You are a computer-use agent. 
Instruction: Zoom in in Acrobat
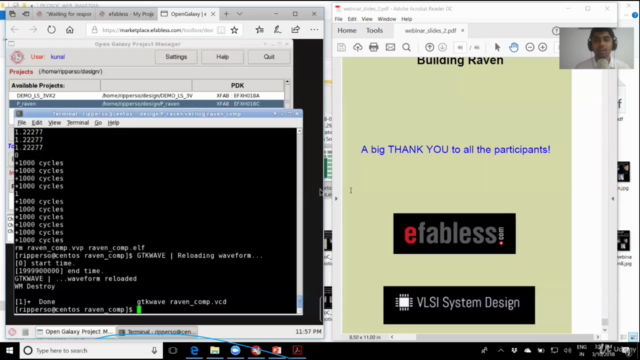(x=542, y=47)
